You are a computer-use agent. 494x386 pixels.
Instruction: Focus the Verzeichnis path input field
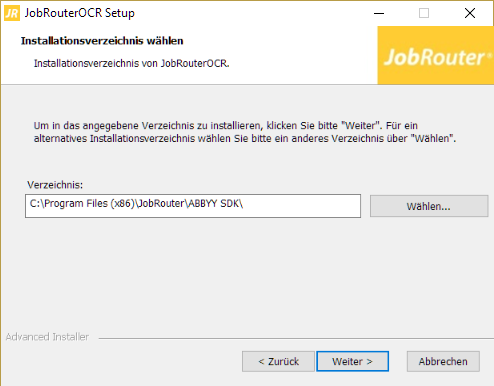(x=193, y=206)
